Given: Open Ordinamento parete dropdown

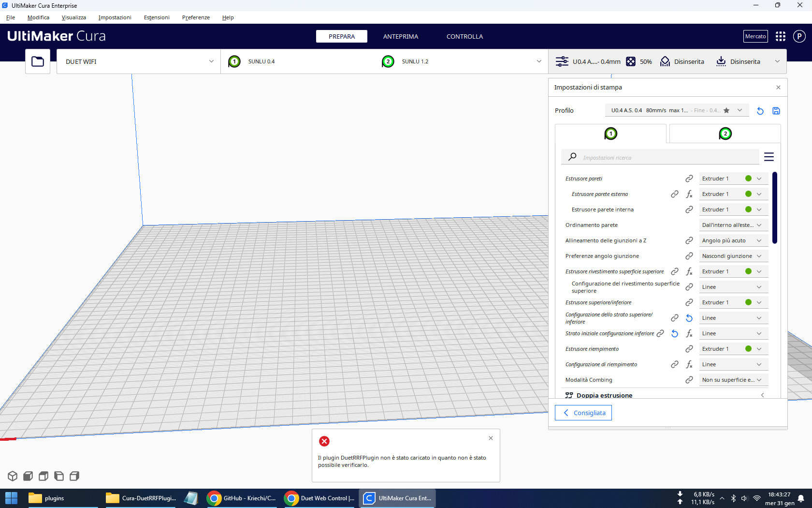Looking at the screenshot, I should pos(733,225).
